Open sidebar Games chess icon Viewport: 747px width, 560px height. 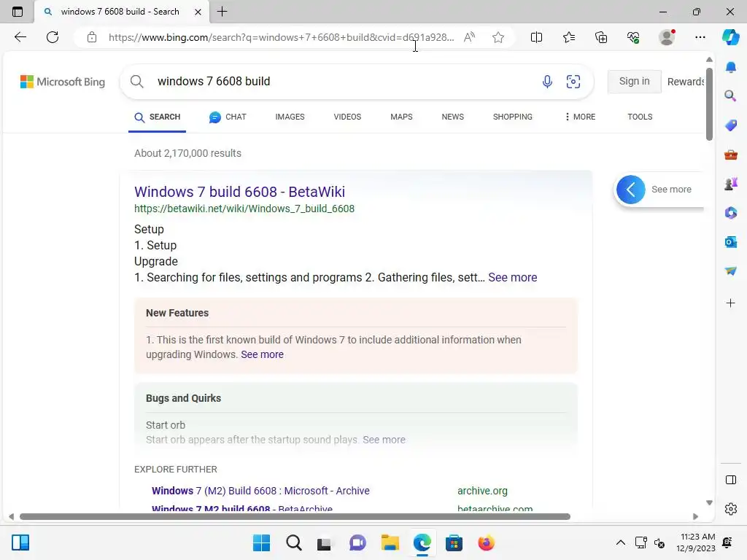tap(730, 184)
